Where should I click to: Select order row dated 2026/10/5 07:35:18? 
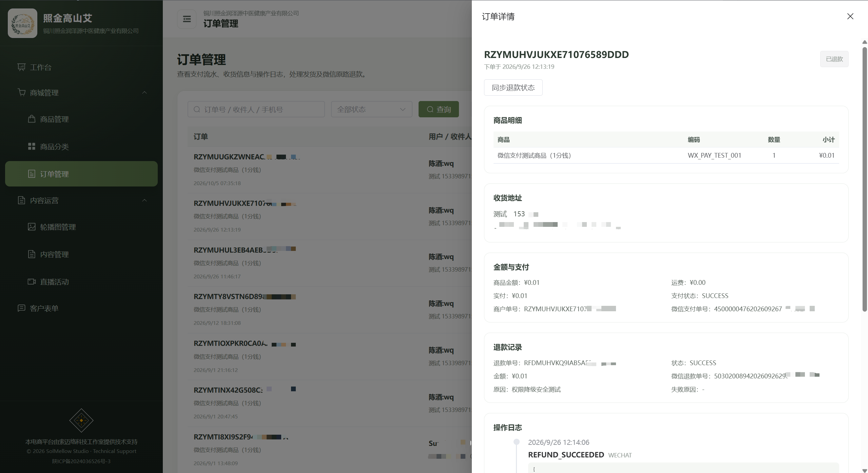(329, 170)
